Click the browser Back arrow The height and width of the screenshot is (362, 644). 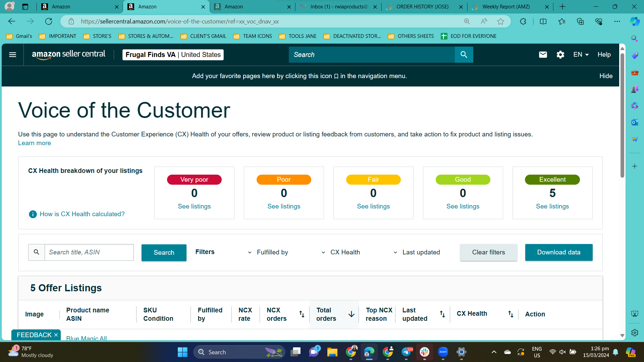click(12, 21)
